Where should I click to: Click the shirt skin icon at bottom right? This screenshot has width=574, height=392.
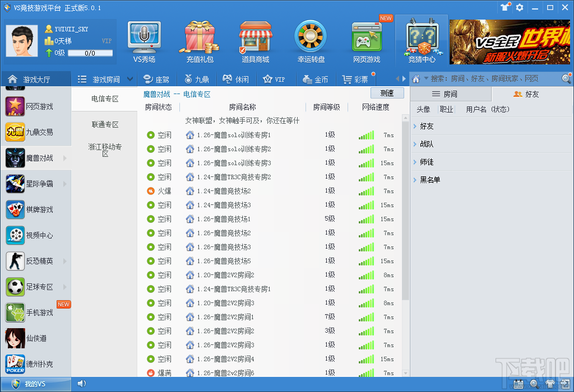pos(550,384)
